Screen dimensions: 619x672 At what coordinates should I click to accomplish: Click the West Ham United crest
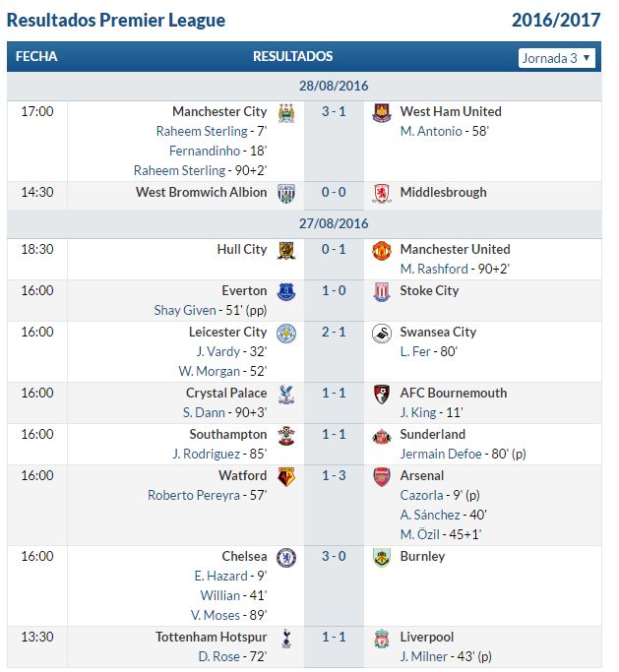(x=382, y=113)
